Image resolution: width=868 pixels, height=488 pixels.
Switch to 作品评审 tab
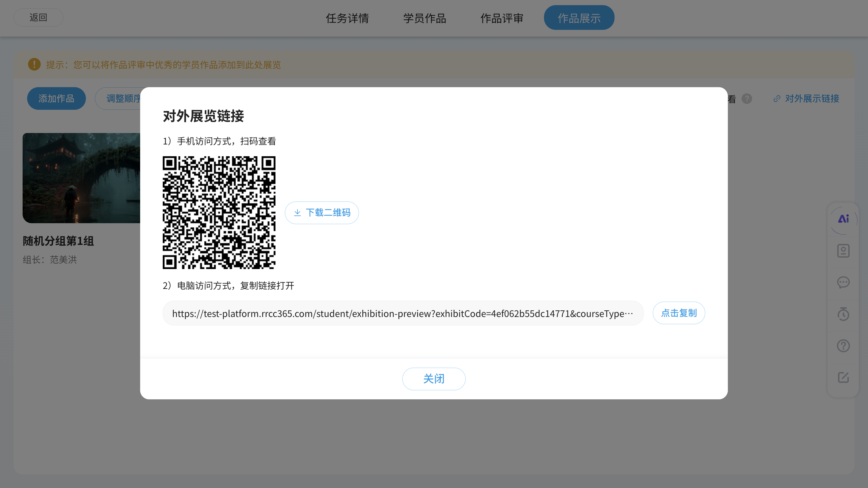(x=502, y=18)
